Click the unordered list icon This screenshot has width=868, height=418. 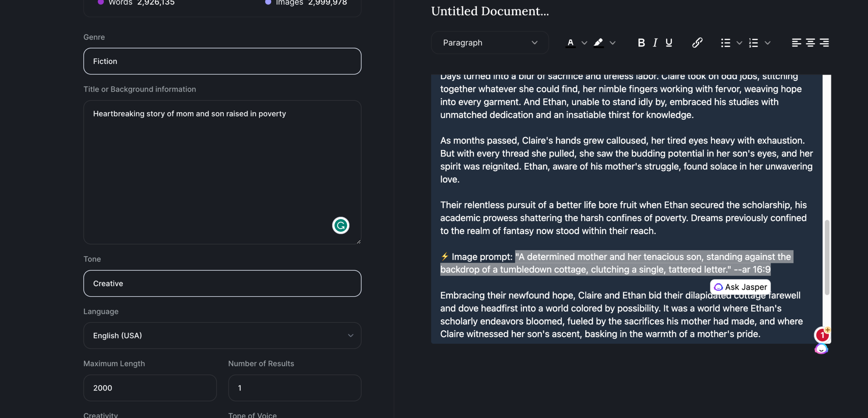tap(726, 42)
